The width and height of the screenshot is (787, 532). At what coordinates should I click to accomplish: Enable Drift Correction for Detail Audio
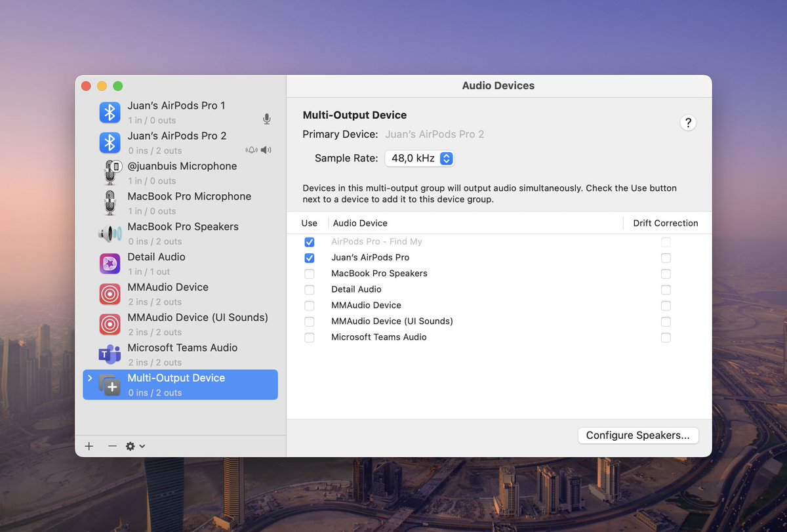pos(666,289)
